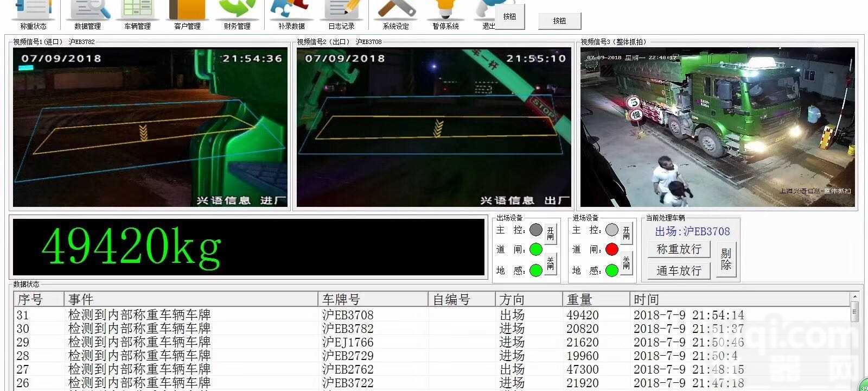Screen dimensions: 868x391
Task: Select plate 沪EB3782 in row 30
Action: [347, 329]
